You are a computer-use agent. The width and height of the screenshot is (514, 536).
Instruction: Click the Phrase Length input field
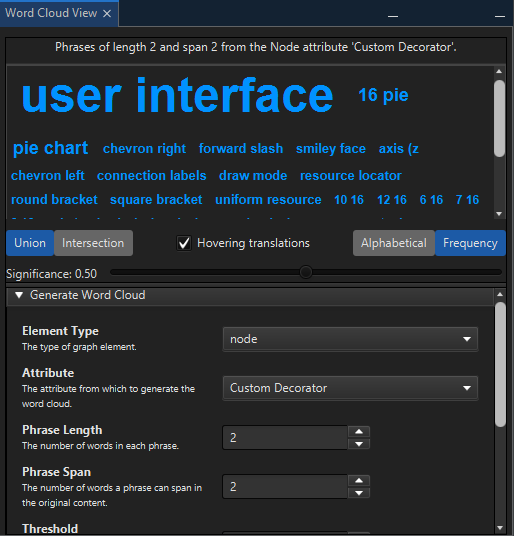click(285, 438)
